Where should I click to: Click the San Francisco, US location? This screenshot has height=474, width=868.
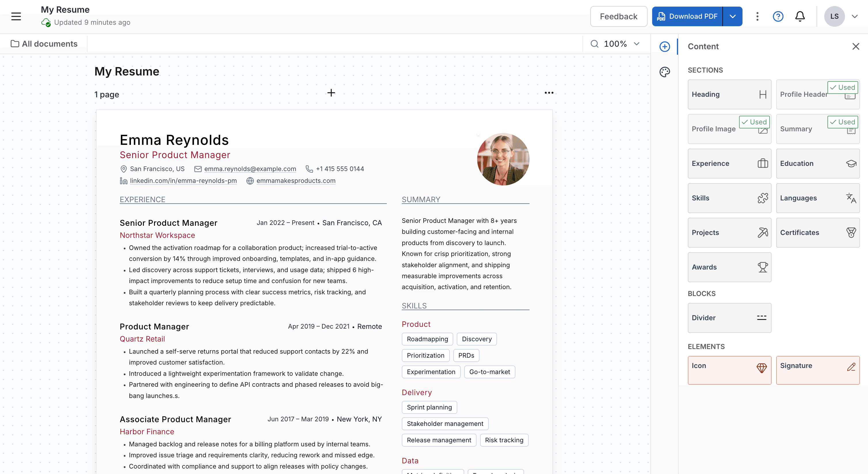click(157, 169)
